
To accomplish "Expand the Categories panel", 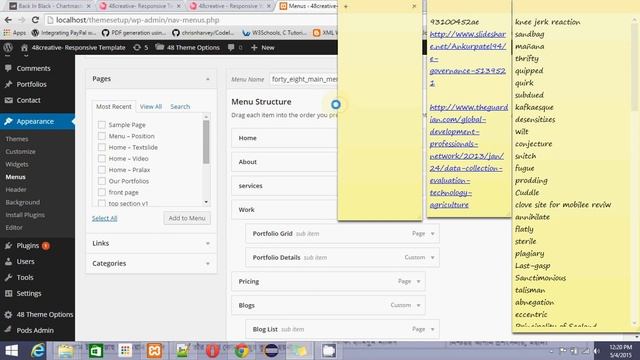I will 207,264.
